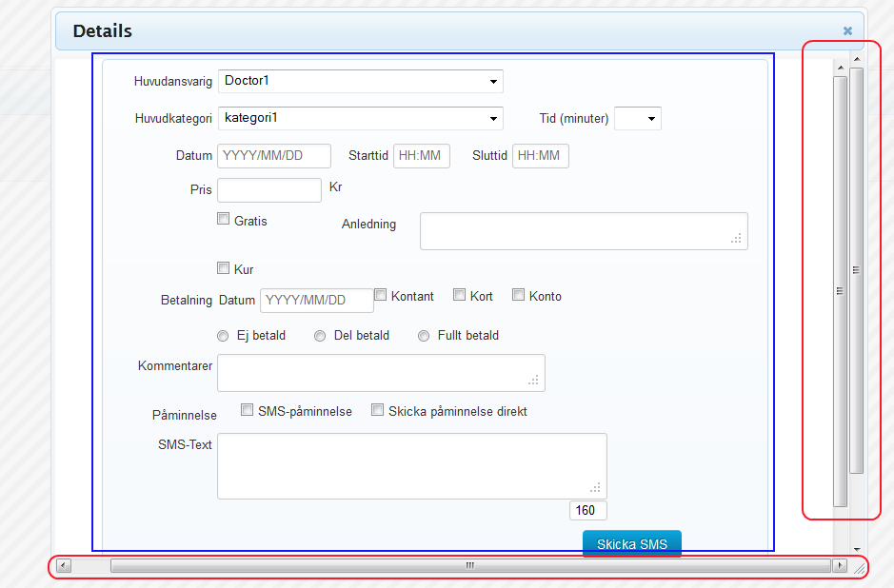The width and height of the screenshot is (894, 588).
Task: Select Fullt betald as payment status
Action: point(423,335)
